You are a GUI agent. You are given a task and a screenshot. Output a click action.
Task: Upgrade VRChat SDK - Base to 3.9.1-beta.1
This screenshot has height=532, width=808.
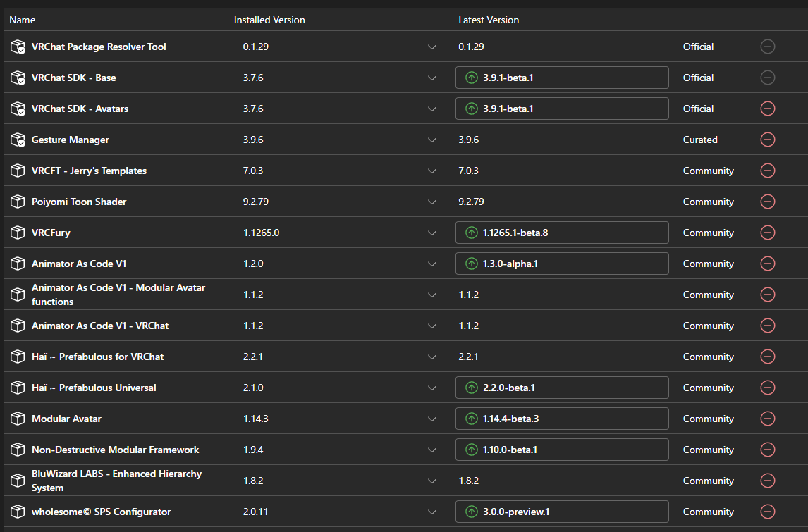pyautogui.click(x=562, y=78)
